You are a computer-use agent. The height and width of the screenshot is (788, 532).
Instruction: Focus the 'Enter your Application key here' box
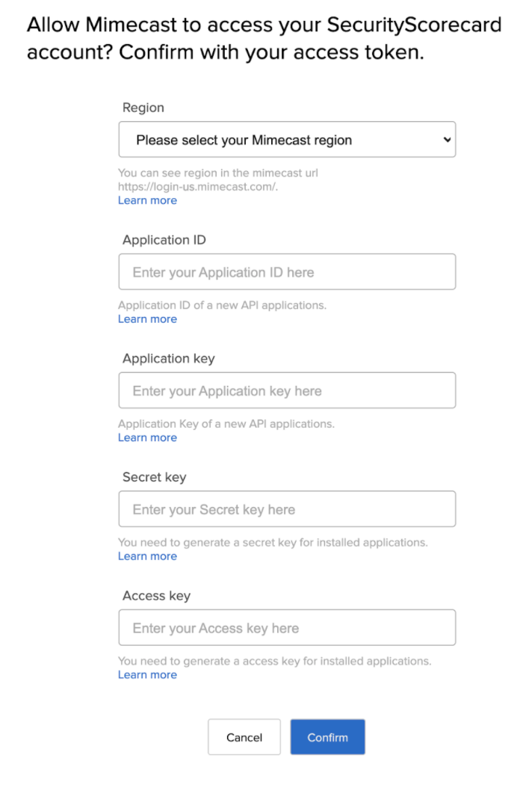(x=287, y=390)
